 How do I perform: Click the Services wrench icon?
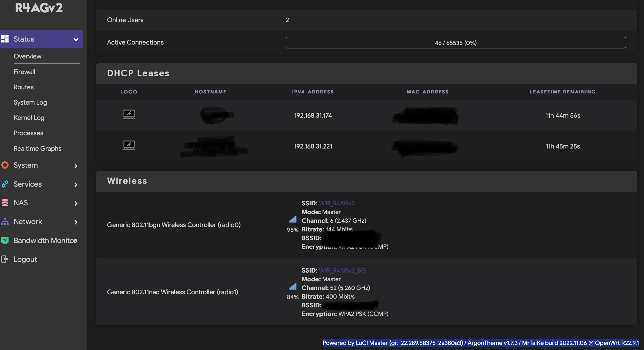point(5,184)
